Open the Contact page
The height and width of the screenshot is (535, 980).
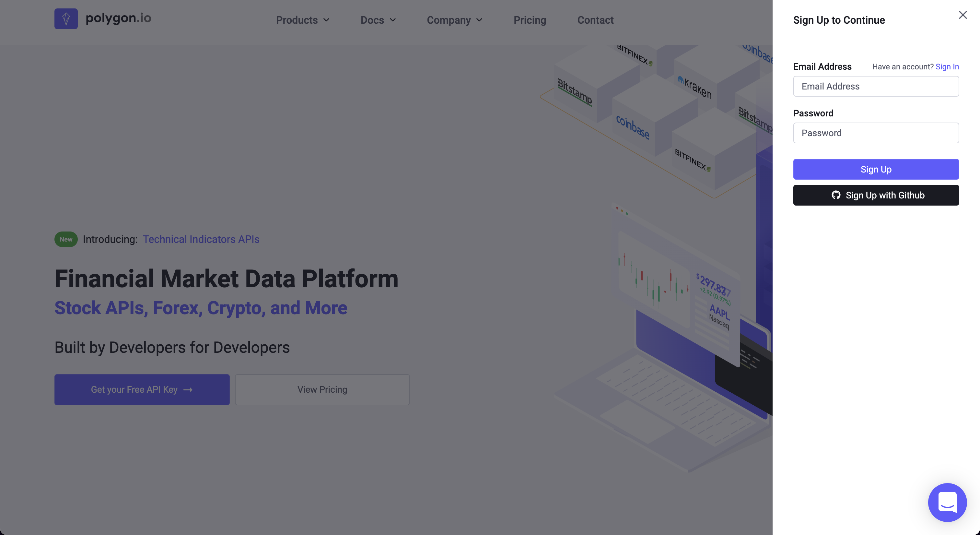click(595, 20)
